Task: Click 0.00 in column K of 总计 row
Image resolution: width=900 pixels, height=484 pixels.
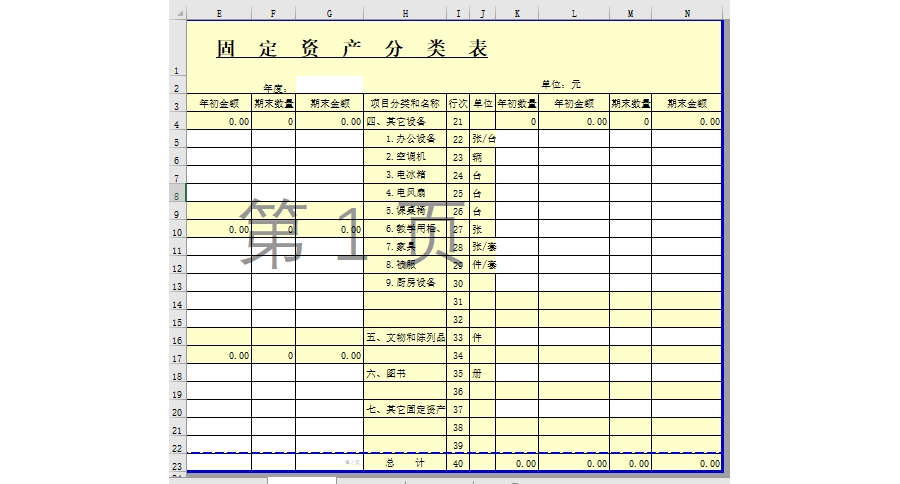Action: tap(517, 463)
